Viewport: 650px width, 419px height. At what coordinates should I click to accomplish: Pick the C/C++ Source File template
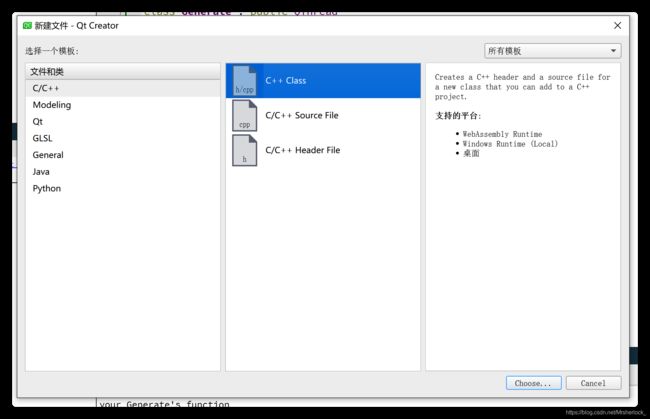pyautogui.click(x=323, y=116)
